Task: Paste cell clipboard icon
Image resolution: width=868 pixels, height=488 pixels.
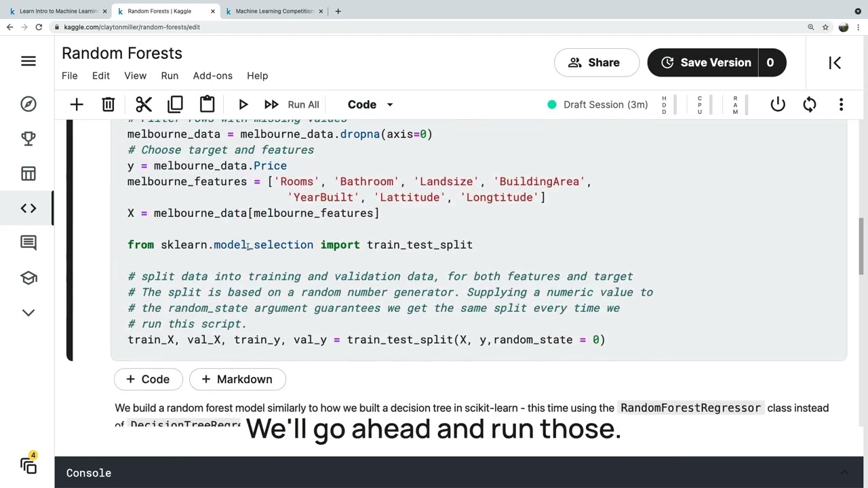Action: (207, 104)
